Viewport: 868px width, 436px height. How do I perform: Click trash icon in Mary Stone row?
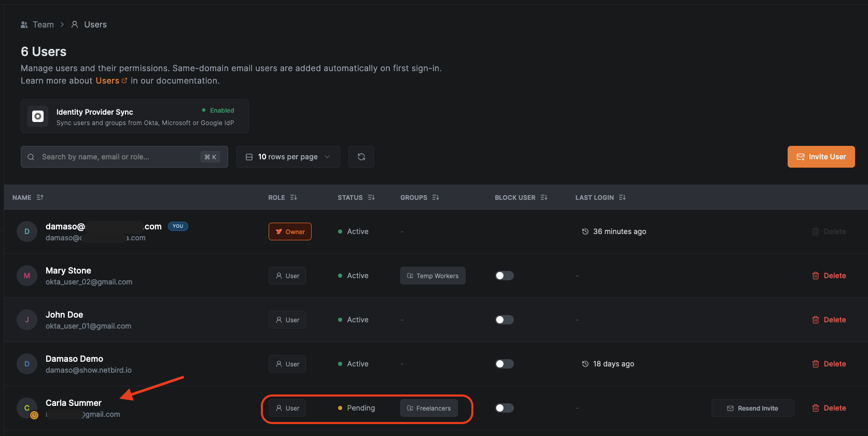[x=816, y=276]
